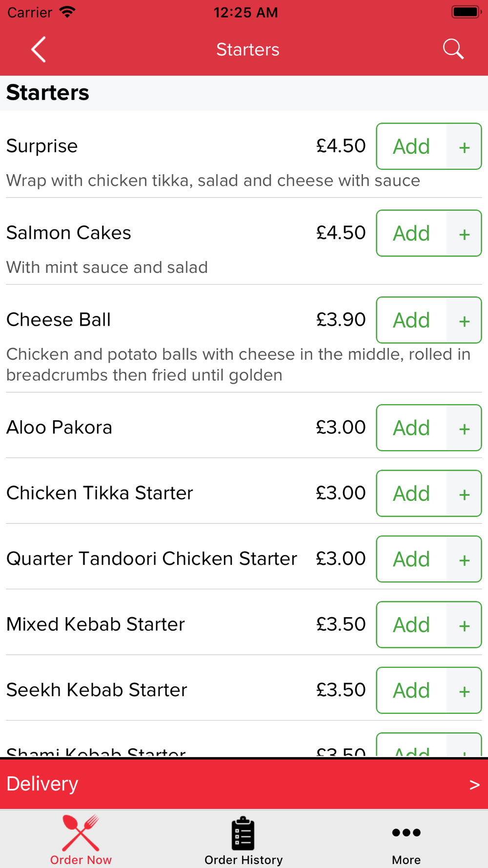Select the Aloo Pakora item name
This screenshot has width=488, height=868.
point(59,427)
